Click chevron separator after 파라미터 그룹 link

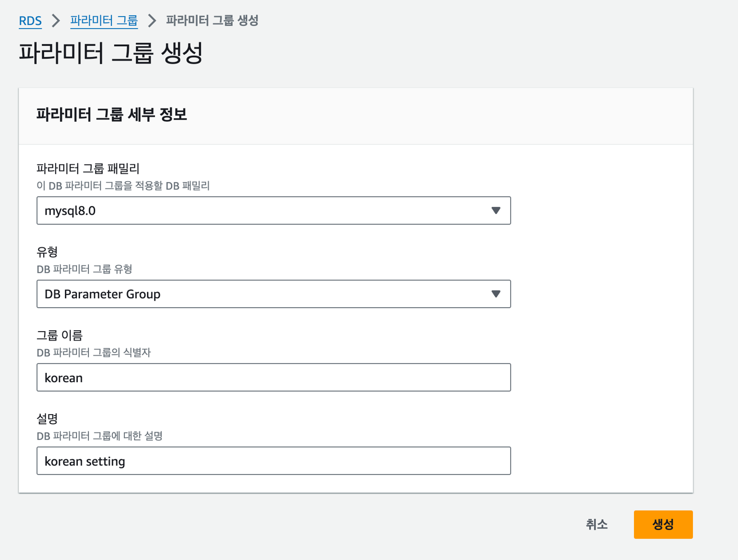click(x=152, y=21)
